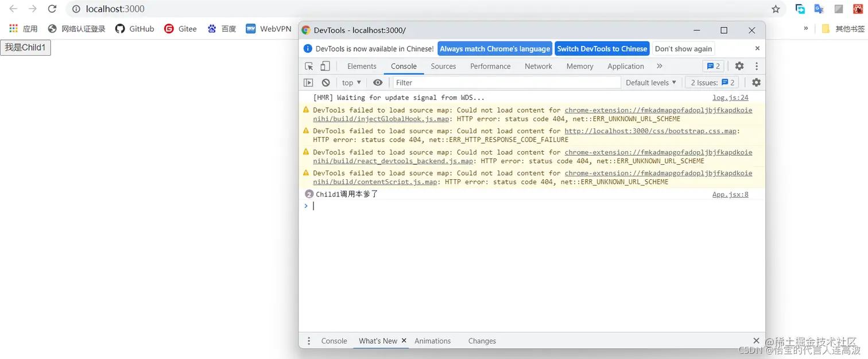
Task: Clear the console with the clear icon
Action: 325,83
